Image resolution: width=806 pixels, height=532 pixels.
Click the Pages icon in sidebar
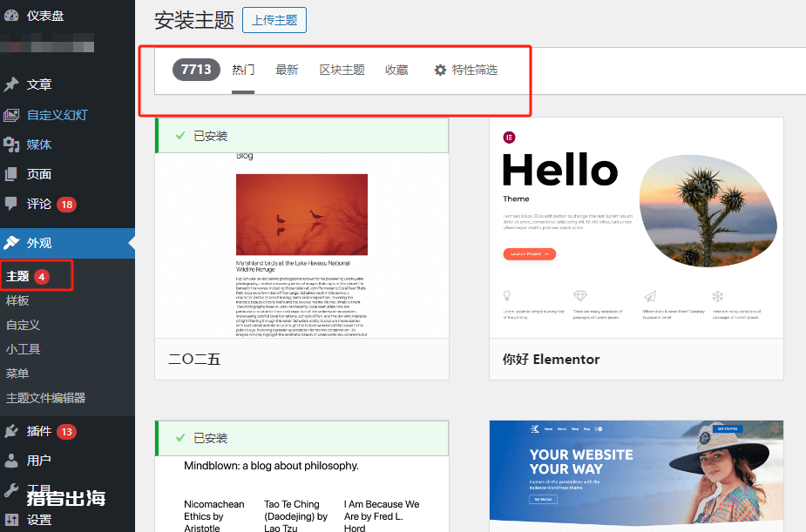pyautogui.click(x=11, y=174)
